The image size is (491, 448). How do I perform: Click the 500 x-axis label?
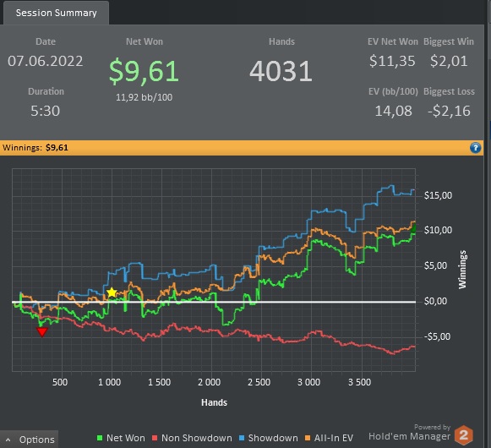(x=60, y=382)
